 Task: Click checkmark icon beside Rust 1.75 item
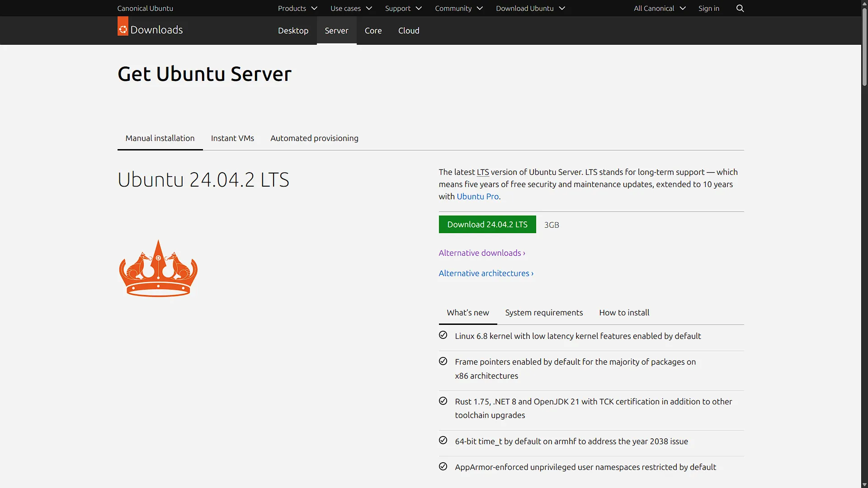(x=443, y=401)
